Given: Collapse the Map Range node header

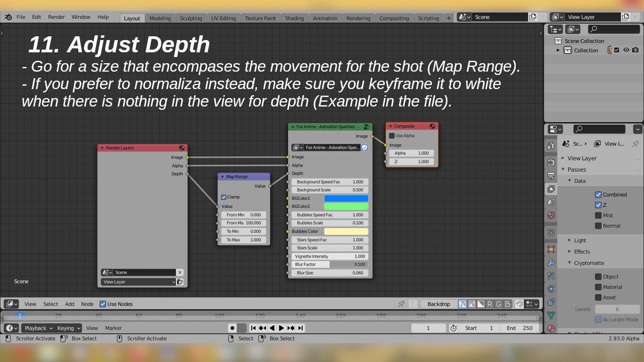Looking at the screenshot, I should click(223, 177).
